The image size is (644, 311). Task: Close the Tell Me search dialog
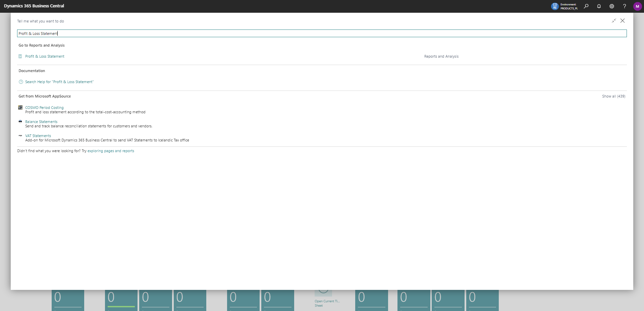[x=623, y=21]
